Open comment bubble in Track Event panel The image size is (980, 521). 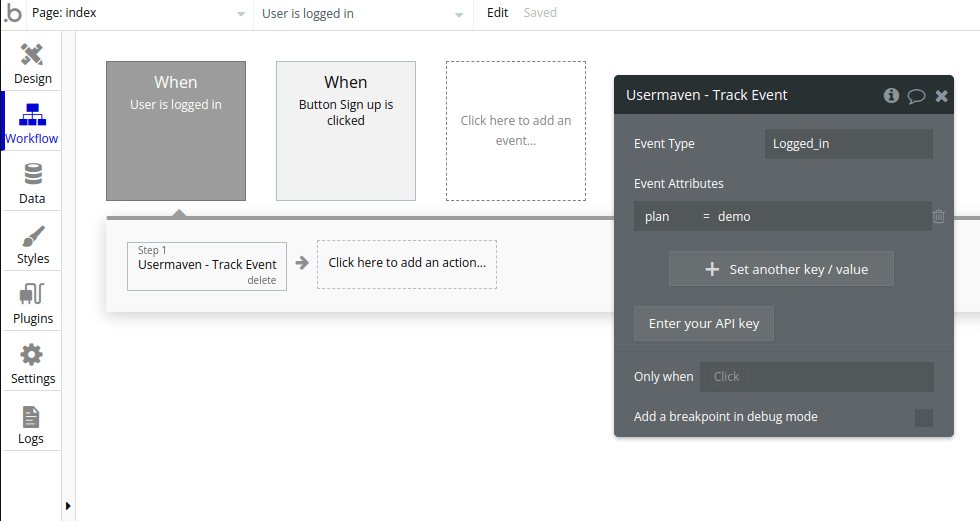pos(916,96)
